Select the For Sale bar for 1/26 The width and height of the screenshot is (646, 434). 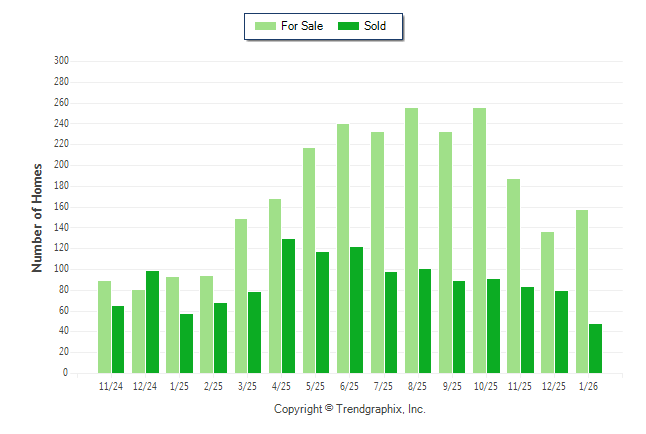point(582,291)
